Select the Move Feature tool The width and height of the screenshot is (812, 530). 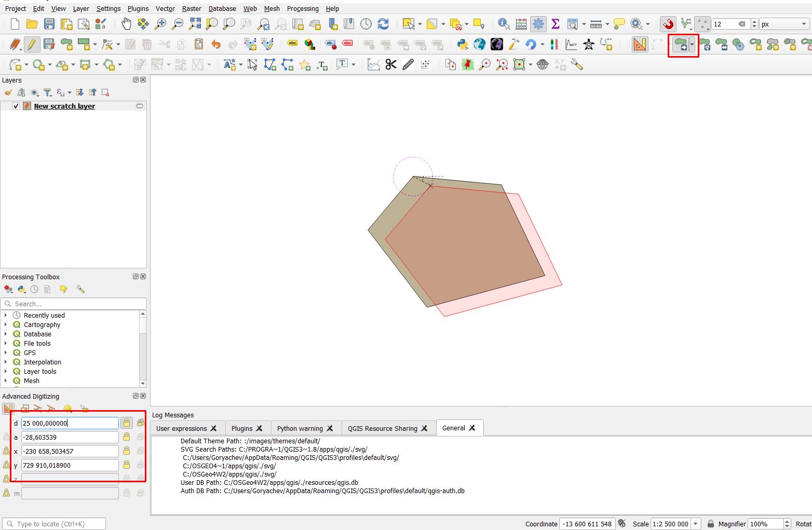[680, 45]
